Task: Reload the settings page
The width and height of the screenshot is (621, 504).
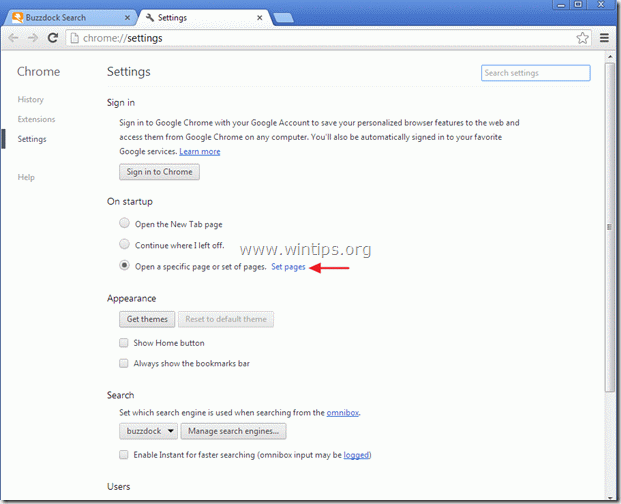Action: 53,38
